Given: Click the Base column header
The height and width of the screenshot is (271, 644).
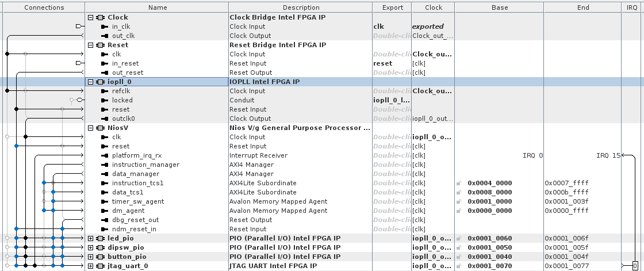Looking at the screenshot, I should (x=499, y=7).
